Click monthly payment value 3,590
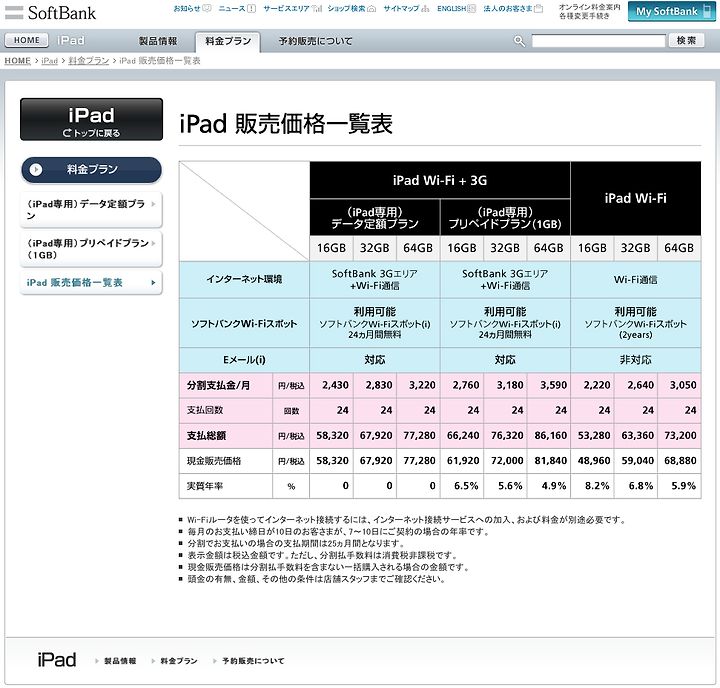This screenshot has width=720, height=688. [x=553, y=385]
